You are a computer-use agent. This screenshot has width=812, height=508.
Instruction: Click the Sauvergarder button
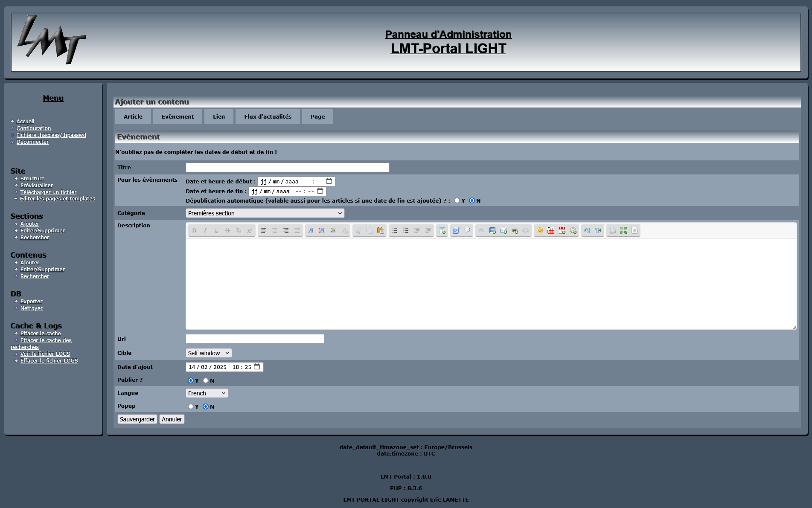137,419
